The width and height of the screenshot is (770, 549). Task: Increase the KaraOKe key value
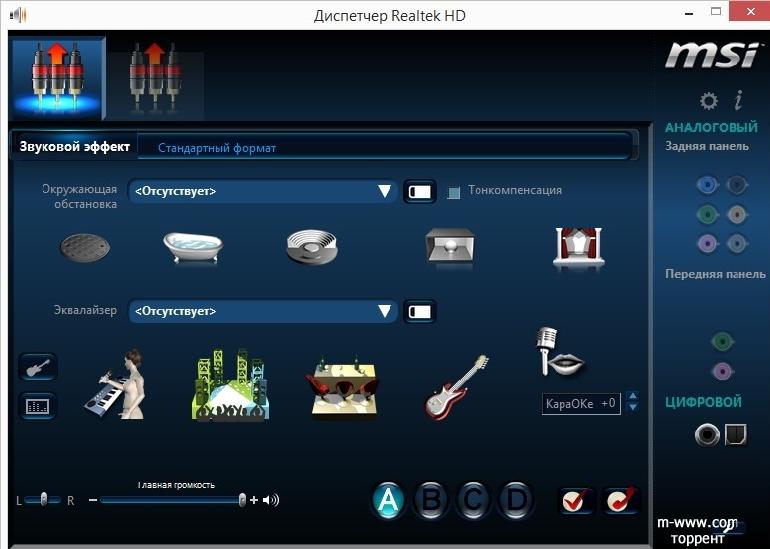(x=631, y=398)
